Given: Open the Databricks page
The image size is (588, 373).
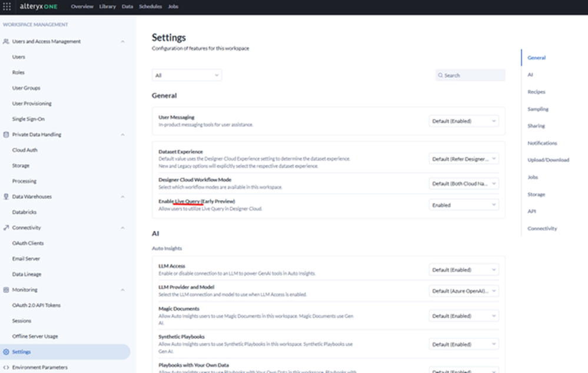Looking at the screenshot, I should (24, 212).
